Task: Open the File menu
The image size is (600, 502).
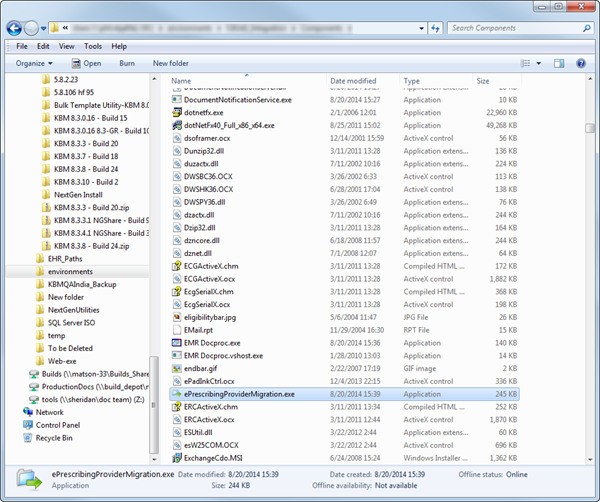Action: tap(22, 46)
